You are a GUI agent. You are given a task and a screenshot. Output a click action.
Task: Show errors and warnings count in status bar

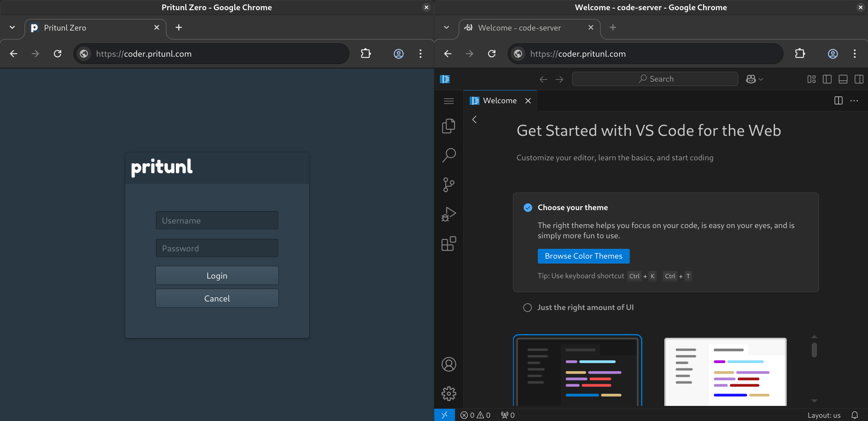[x=475, y=415]
